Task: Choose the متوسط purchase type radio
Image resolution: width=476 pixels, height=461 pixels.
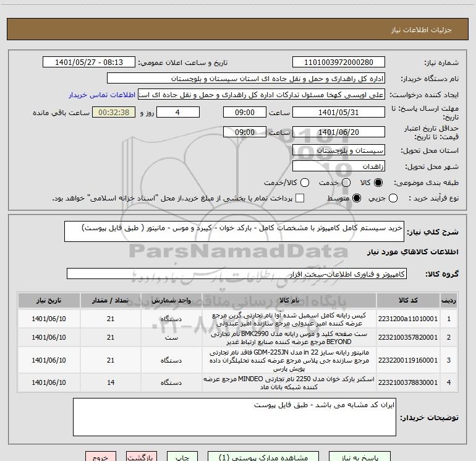Action: [357, 198]
